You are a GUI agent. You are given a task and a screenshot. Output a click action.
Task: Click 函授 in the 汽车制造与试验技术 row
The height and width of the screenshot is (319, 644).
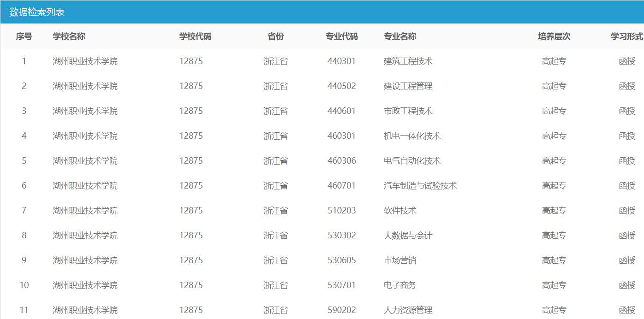[x=627, y=186]
